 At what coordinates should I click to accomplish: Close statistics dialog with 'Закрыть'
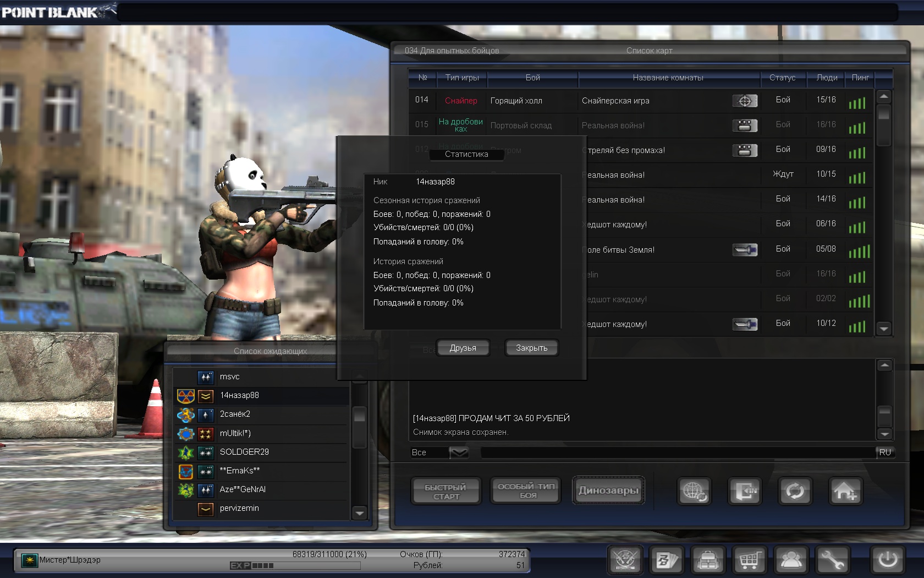click(x=531, y=348)
